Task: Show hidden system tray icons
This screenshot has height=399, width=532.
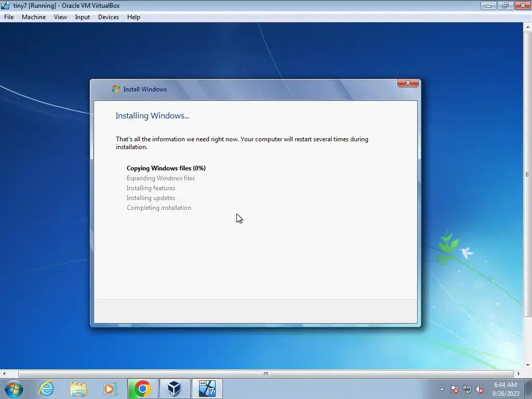Action: coord(442,389)
